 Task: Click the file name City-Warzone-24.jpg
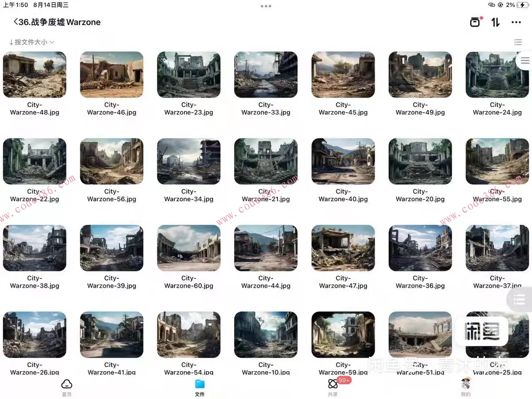(497, 109)
